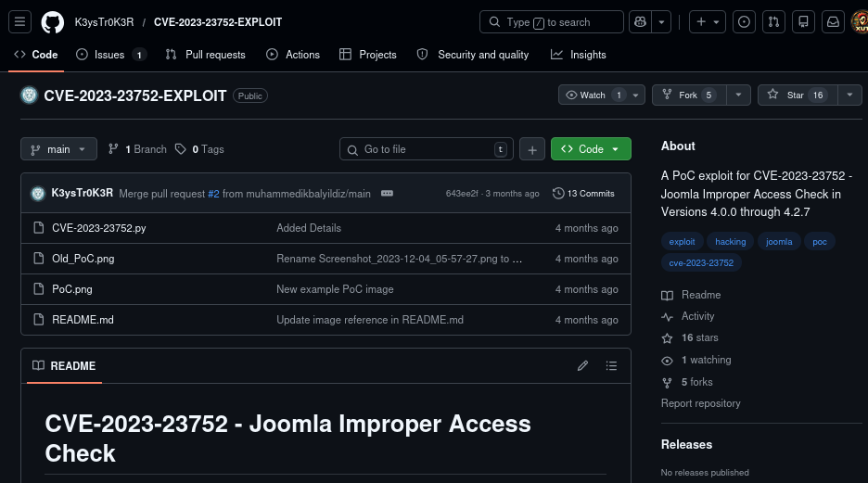Image resolution: width=868 pixels, height=483 pixels.
Task: Select the README tab
Action: (64, 365)
